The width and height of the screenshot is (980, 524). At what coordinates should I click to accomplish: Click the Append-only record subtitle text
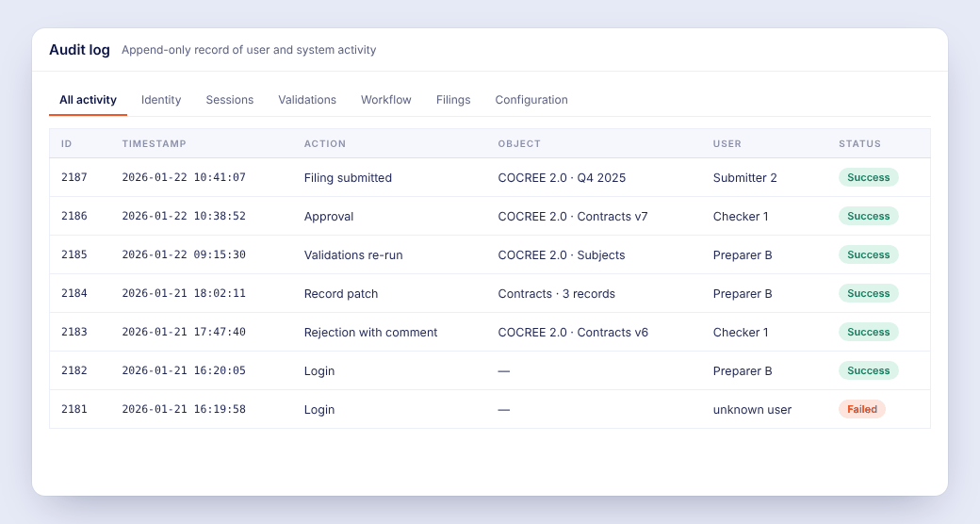[x=249, y=50]
